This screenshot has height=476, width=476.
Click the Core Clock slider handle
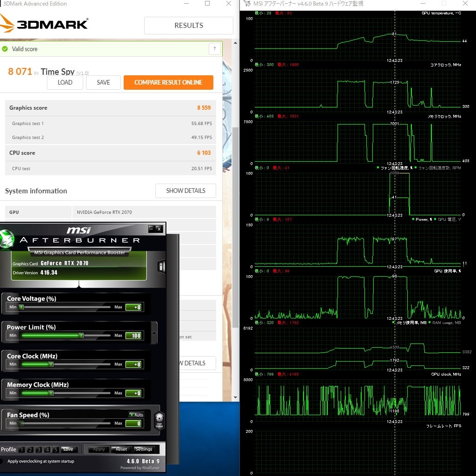tap(51, 364)
